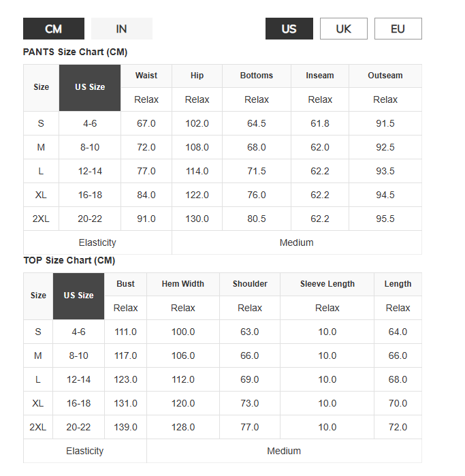Click the Sleeve Length column header
Viewport: 465px width, 476px height.
(x=327, y=284)
